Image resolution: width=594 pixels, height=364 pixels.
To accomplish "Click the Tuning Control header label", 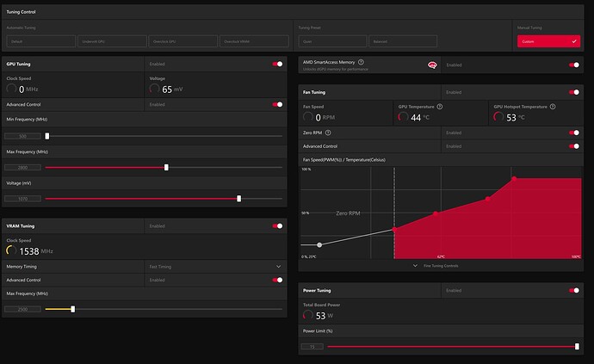I will pos(21,12).
